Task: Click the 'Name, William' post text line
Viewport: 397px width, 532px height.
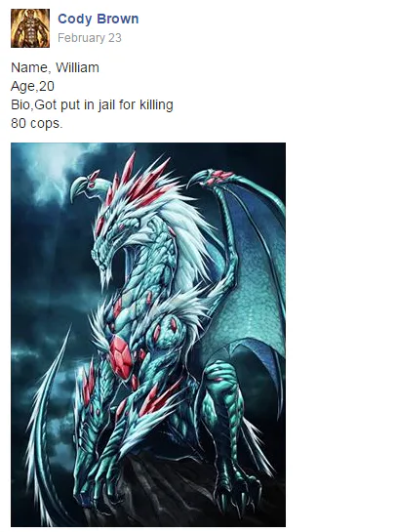Action: (55, 67)
